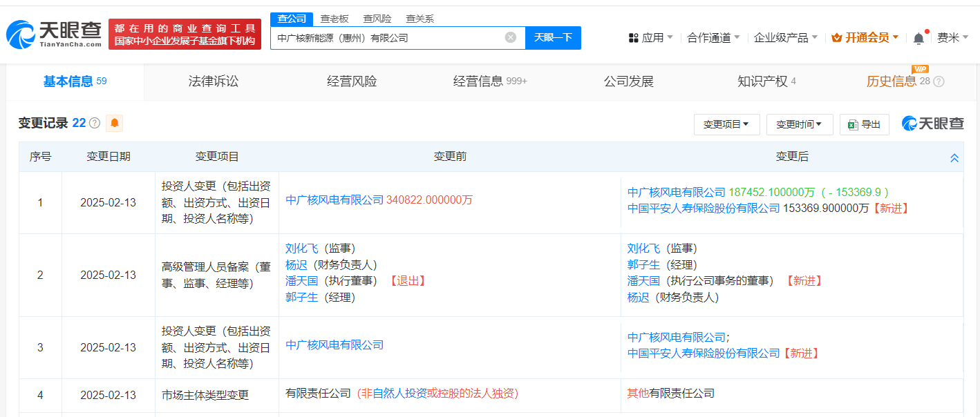980x417 pixels.
Task: Select the 查公司 search tab
Action: [291, 19]
